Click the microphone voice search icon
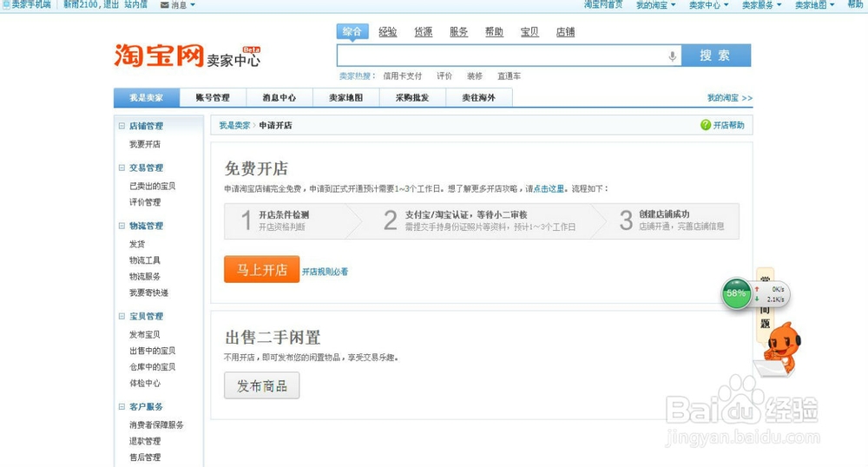868x467 pixels. click(672, 56)
